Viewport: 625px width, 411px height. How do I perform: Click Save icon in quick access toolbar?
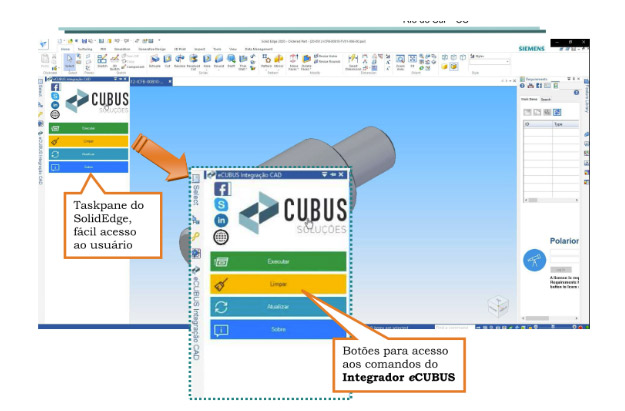click(84, 41)
